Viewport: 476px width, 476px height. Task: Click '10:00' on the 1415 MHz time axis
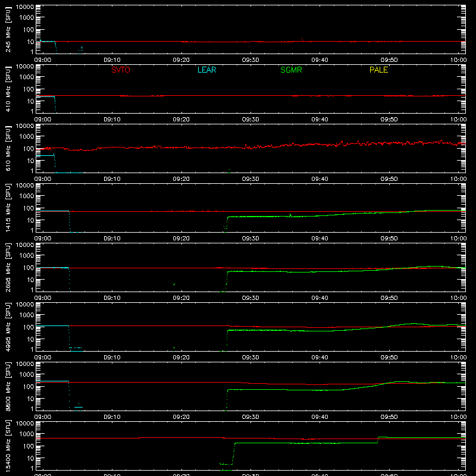pyautogui.click(x=458, y=239)
